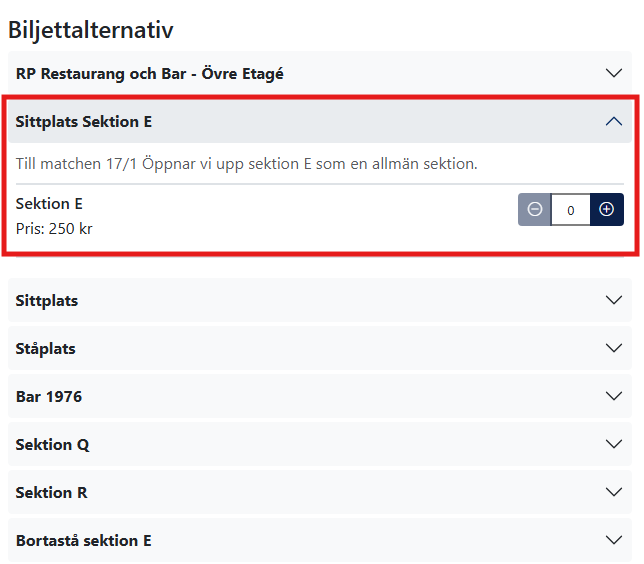Expand the Sektion R chevron

[614, 492]
